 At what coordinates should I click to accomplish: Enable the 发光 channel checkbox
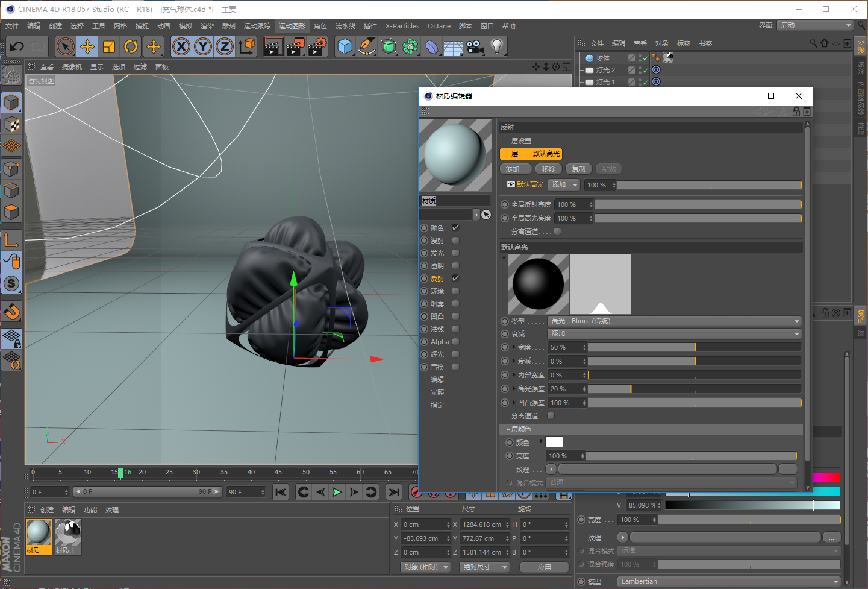click(455, 253)
